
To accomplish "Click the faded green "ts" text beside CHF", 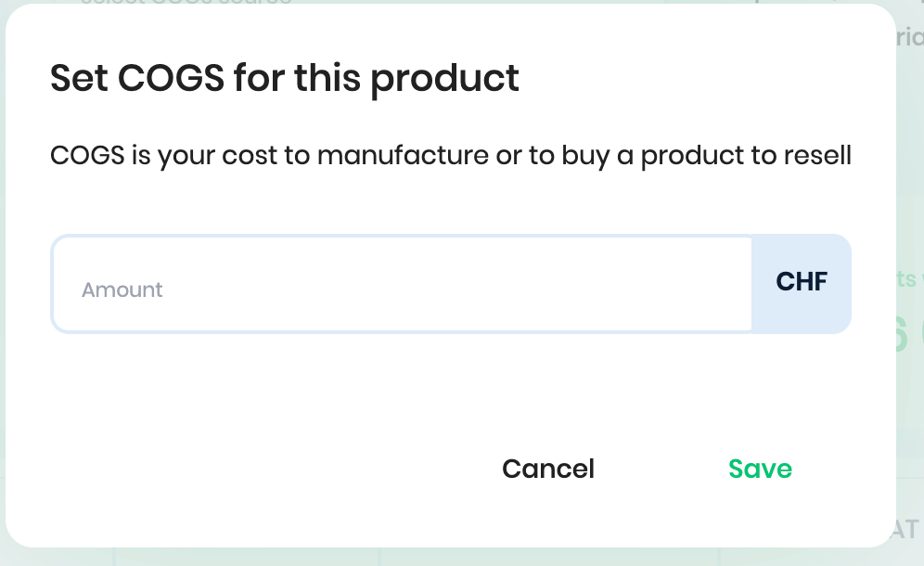I will (907, 278).
